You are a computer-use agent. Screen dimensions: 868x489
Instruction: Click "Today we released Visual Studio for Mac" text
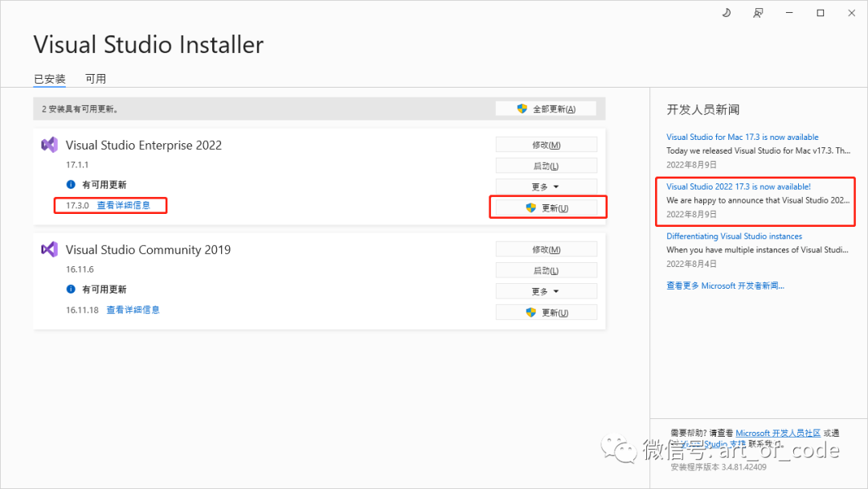pos(759,150)
